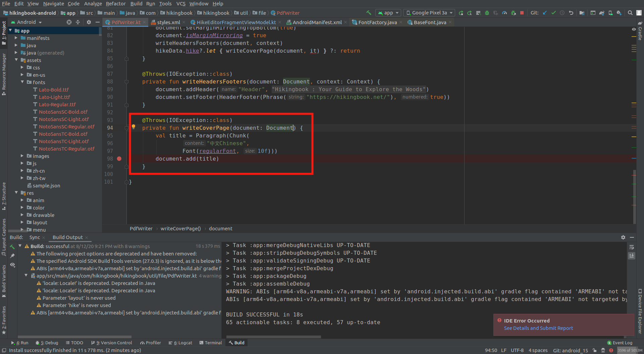Sync project with Gradle files elephant icon
Viewport: 644px width, 354px height.
(x=601, y=13)
